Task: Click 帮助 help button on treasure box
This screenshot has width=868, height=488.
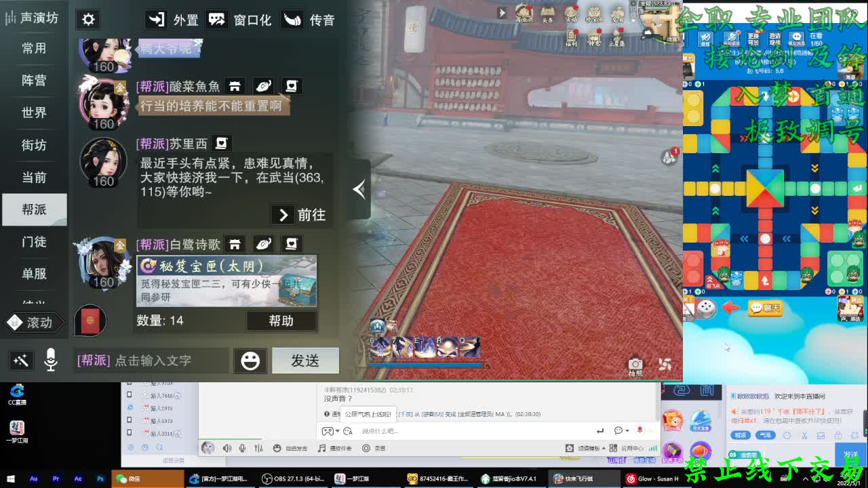Action: pos(281,321)
